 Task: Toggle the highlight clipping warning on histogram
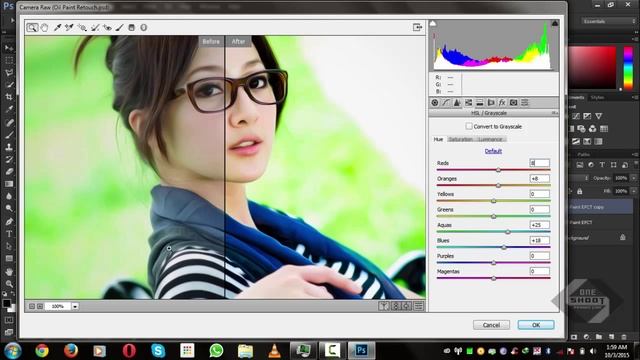click(555, 24)
